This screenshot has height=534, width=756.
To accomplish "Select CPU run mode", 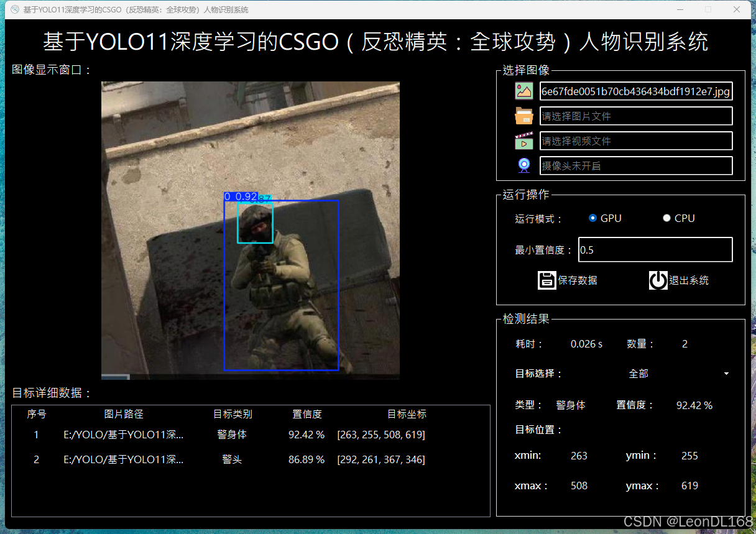I will click(679, 218).
